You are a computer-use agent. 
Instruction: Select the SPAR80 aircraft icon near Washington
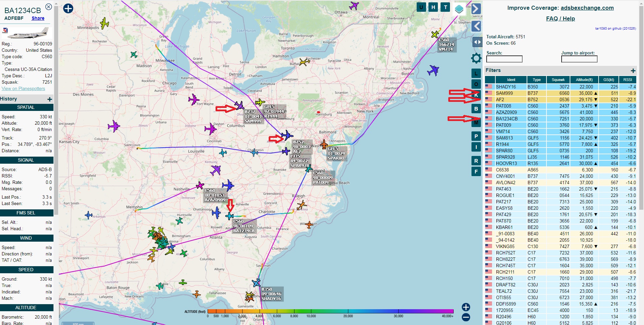pyautogui.click(x=324, y=144)
